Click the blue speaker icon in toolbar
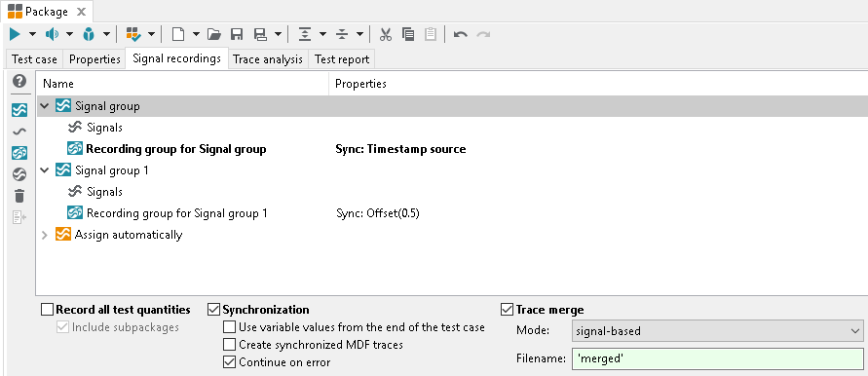This screenshot has height=376, width=868. point(52,35)
